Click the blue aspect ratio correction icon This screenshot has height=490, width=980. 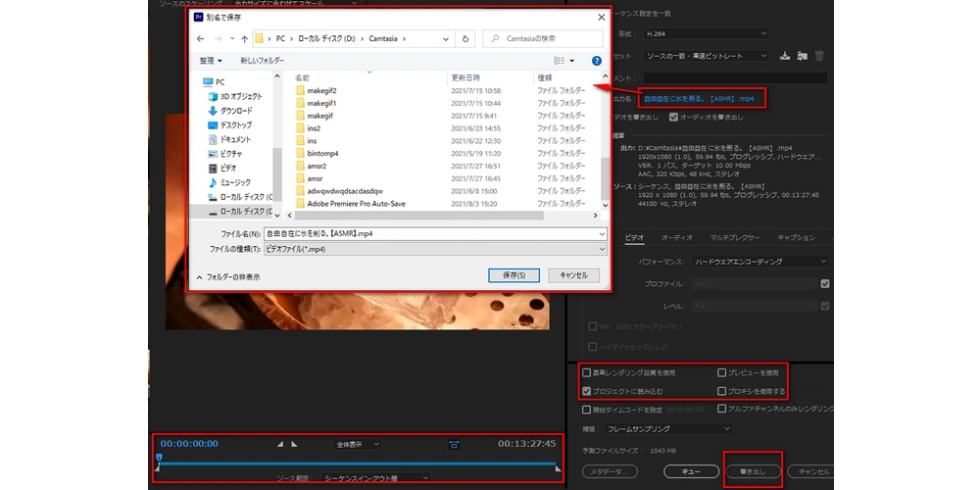(454, 444)
